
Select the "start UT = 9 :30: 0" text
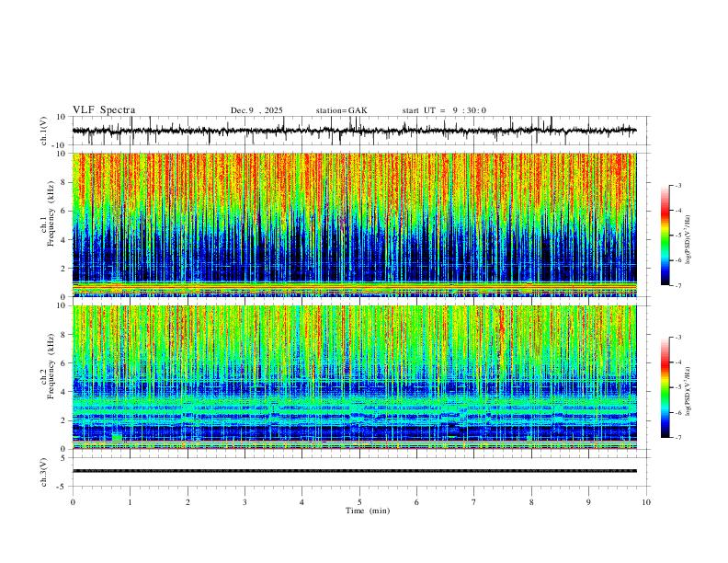pos(444,110)
